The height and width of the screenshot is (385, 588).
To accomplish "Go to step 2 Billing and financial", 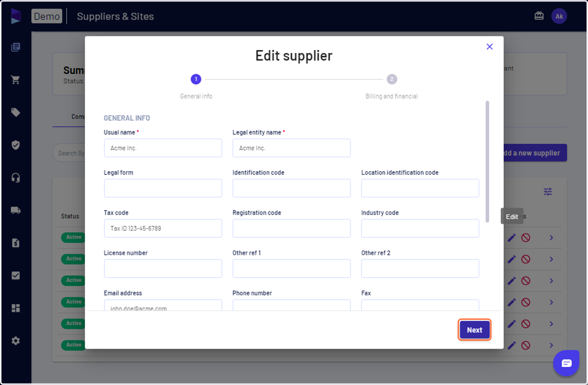I will pyautogui.click(x=392, y=79).
